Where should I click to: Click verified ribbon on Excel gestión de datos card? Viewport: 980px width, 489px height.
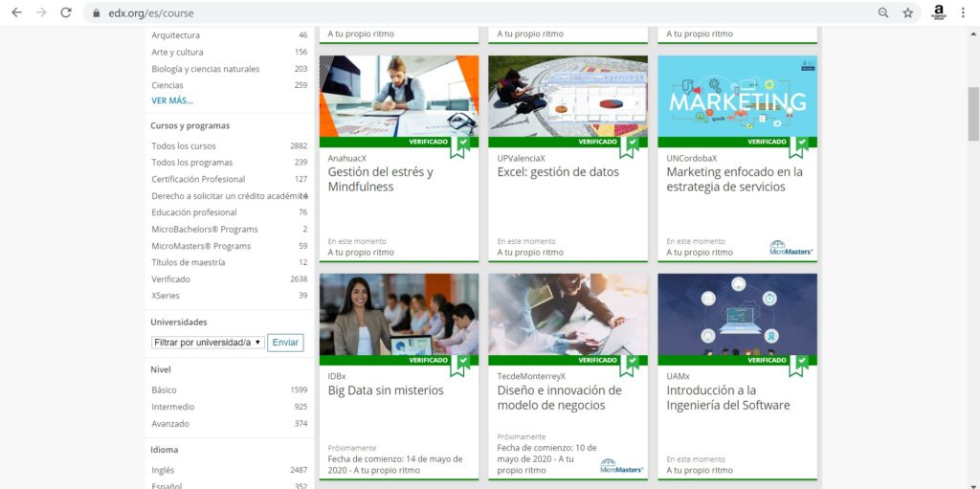(630, 147)
